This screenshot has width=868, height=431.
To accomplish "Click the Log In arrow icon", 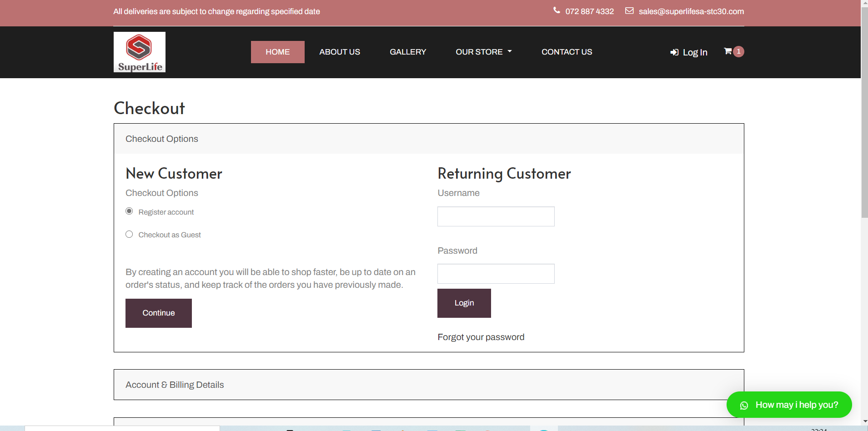I will point(674,53).
